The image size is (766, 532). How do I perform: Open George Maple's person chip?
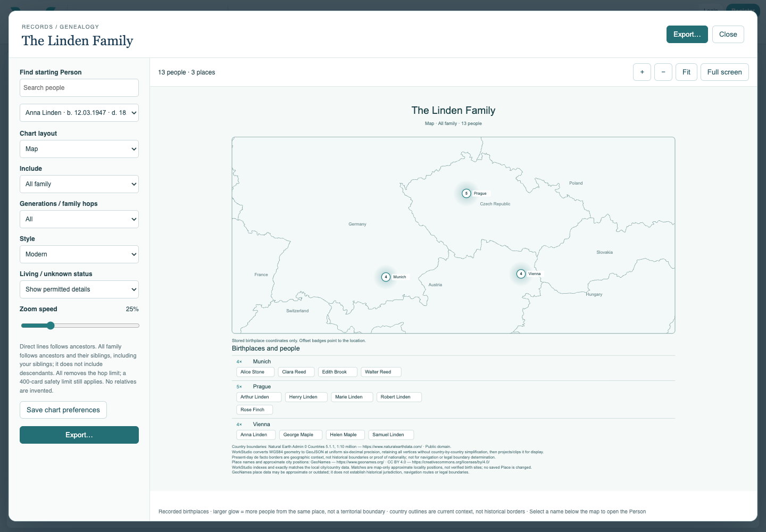click(x=301, y=435)
